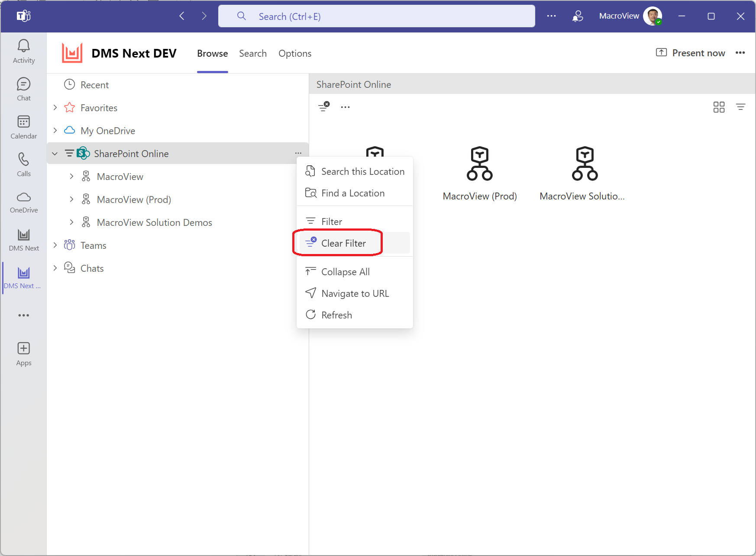Open OneDrive in the Teams sidebar
This screenshot has width=756, height=556.
point(24,202)
